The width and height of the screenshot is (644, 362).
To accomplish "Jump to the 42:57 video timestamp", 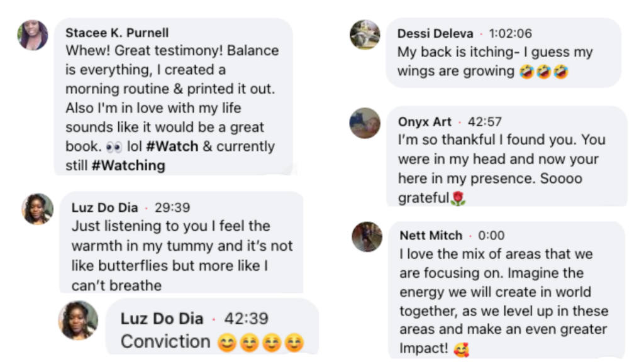I will [x=485, y=121].
